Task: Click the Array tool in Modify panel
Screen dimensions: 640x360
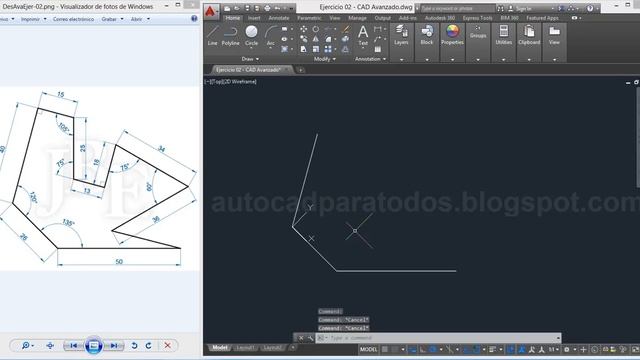Action: 328,49
